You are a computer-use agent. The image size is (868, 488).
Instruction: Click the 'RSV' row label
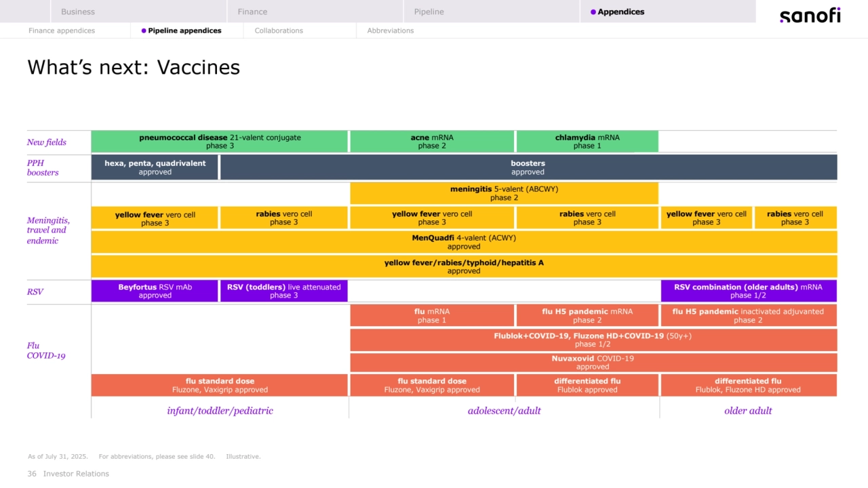tap(35, 291)
